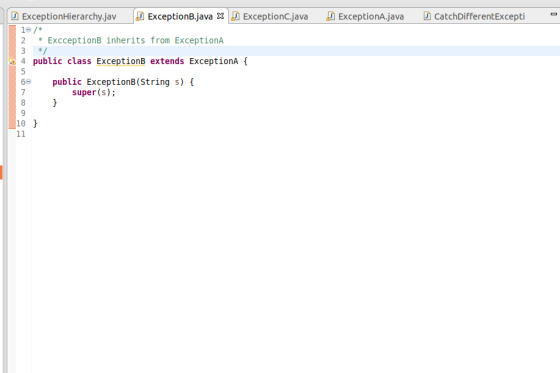The image size is (560, 373).
Task: Click the closing brace on line 10
Action: point(35,124)
